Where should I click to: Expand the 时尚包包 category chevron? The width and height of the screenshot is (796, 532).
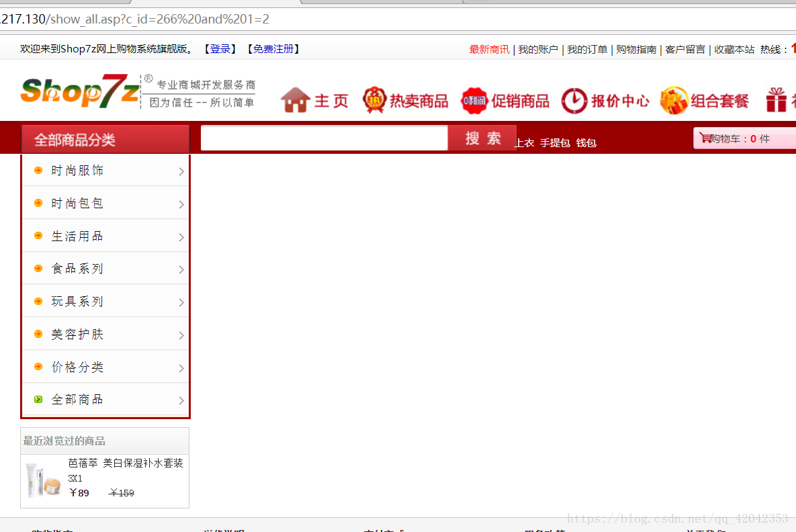point(181,204)
